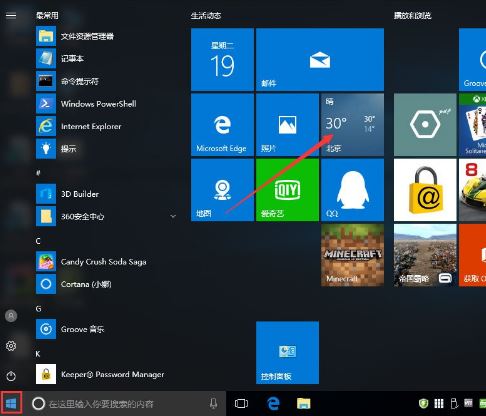Open Internet Explorer from the app list
The width and height of the screenshot is (486, 416).
[x=107, y=126]
